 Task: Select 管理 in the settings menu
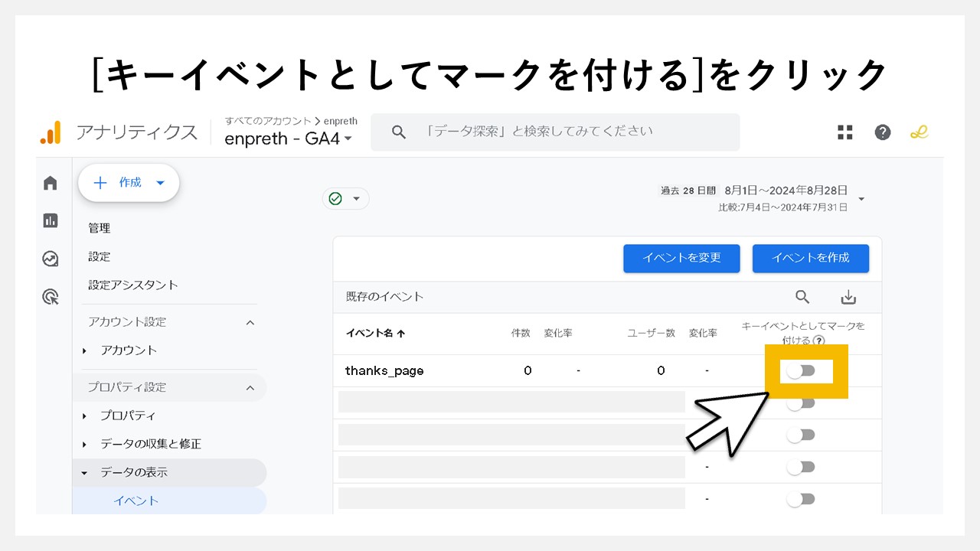click(100, 227)
